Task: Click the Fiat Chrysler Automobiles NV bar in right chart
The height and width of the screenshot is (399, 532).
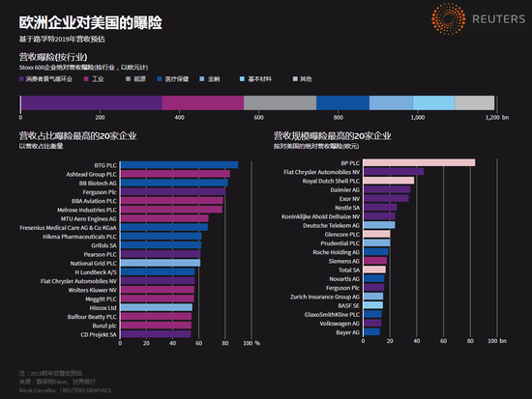Action: [x=394, y=172]
